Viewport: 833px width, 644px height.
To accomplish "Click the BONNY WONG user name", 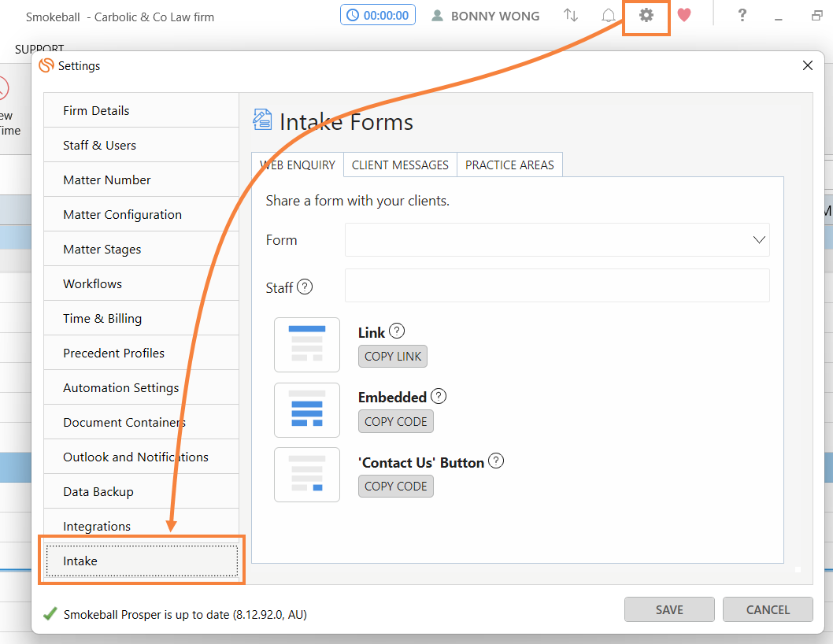I will [495, 17].
